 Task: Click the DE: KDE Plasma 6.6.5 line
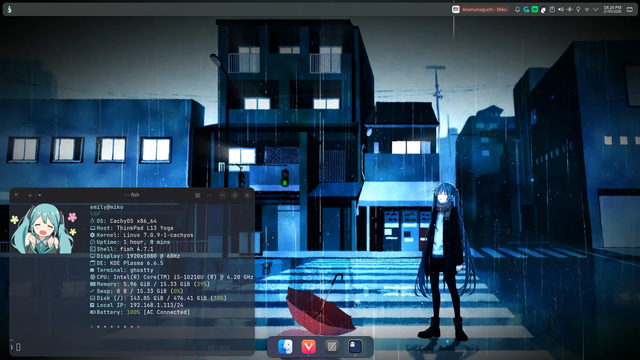click(x=127, y=263)
